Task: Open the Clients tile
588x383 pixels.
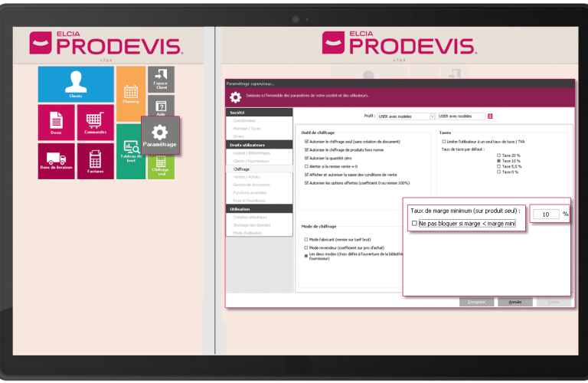Action: 76,84
